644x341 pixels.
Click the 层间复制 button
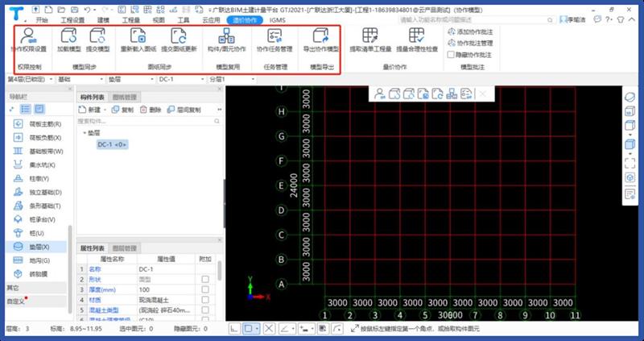pyautogui.click(x=184, y=110)
